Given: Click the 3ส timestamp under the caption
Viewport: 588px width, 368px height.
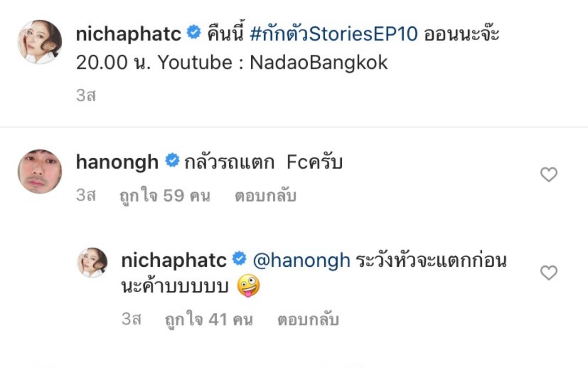Looking at the screenshot, I should (85, 96).
